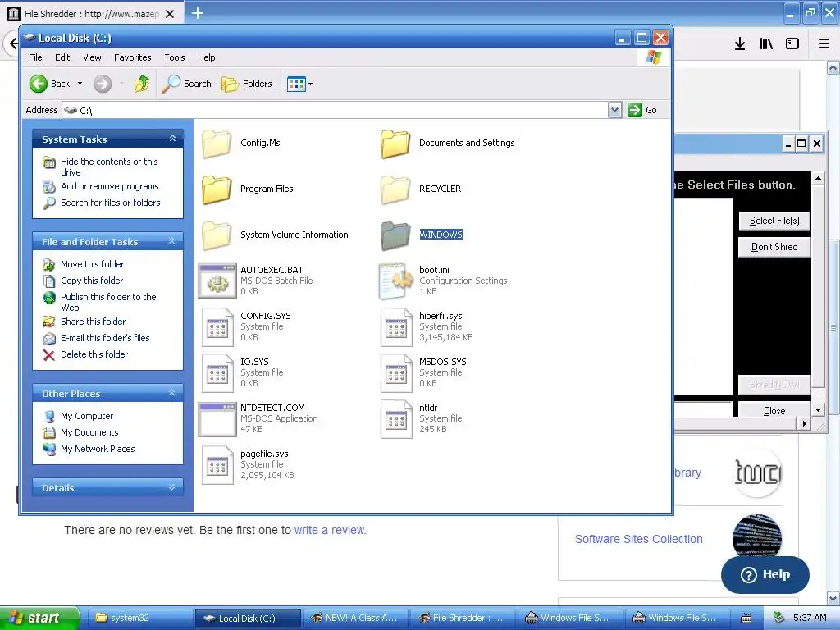The width and height of the screenshot is (840, 630).
Task: Select the Documents and Settings folder icon
Action: [395, 144]
